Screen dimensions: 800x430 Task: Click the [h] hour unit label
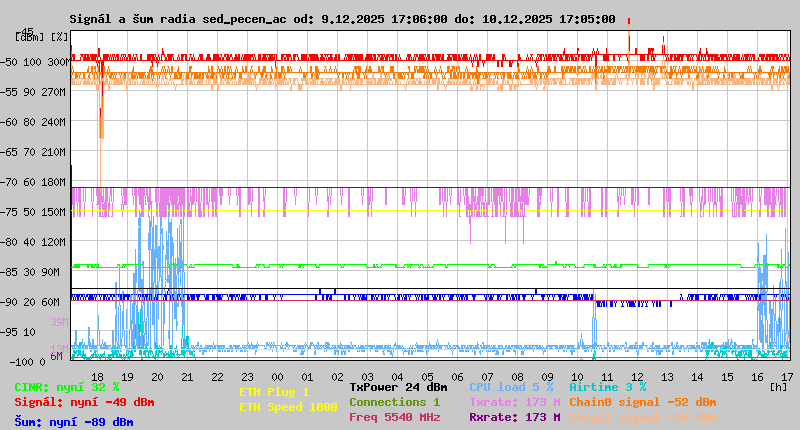tap(778, 386)
